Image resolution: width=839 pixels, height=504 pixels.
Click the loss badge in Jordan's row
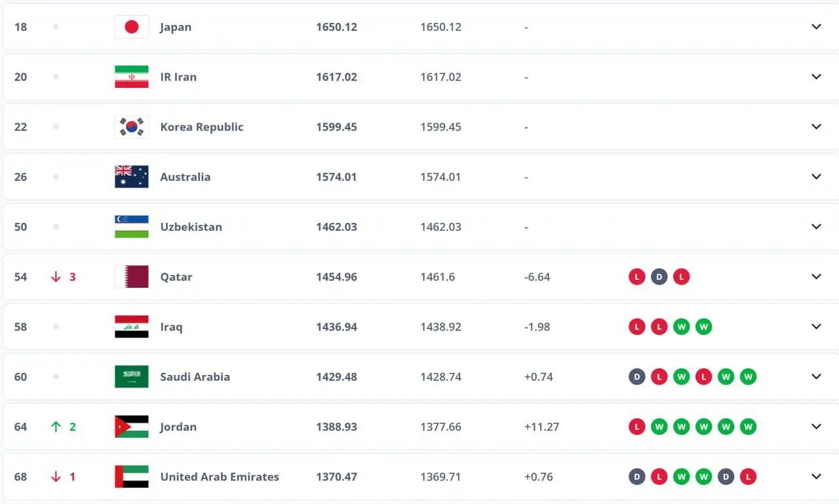pyautogui.click(x=636, y=427)
